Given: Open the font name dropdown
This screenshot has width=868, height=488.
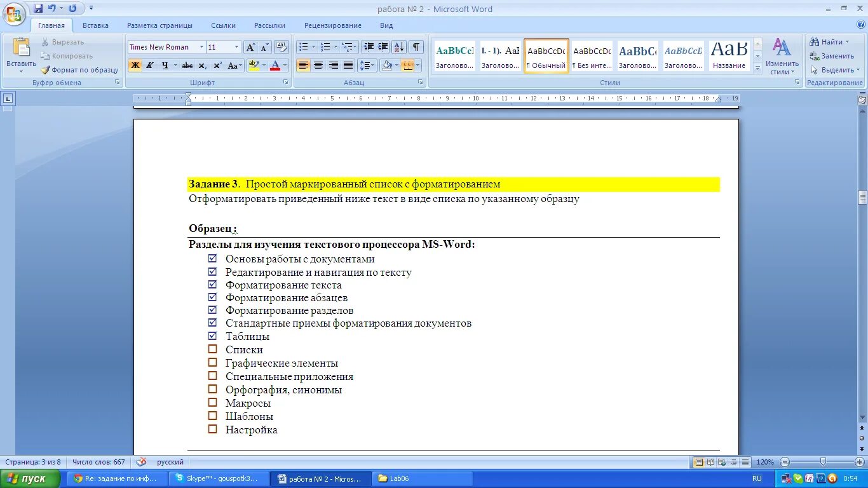Looking at the screenshot, I should 201,47.
